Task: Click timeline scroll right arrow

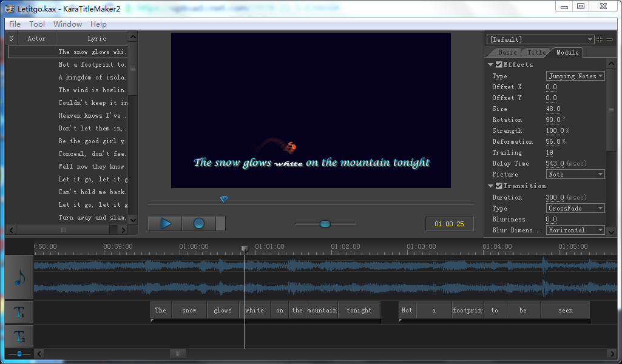Action: coord(612,354)
